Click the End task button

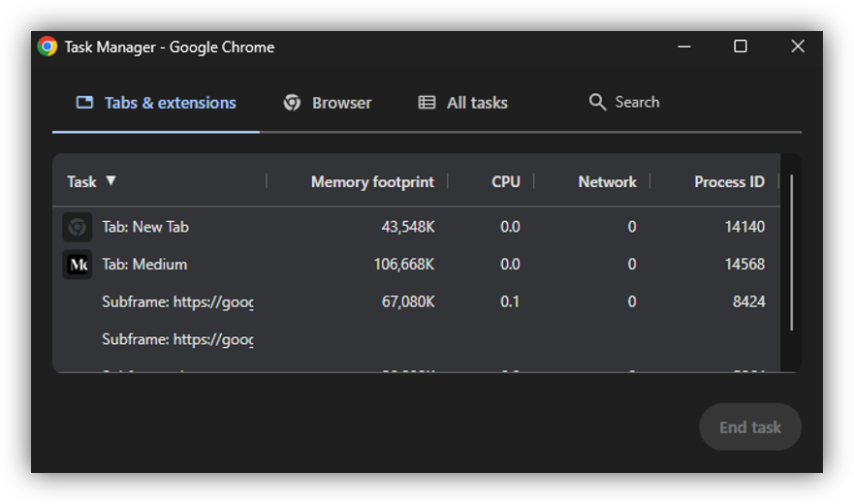(750, 427)
